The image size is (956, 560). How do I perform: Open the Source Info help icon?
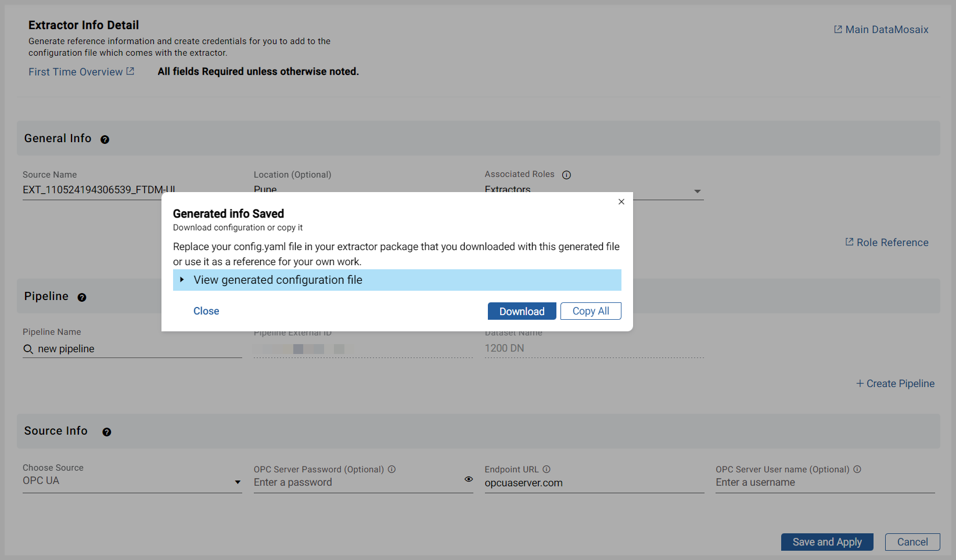pyautogui.click(x=106, y=432)
